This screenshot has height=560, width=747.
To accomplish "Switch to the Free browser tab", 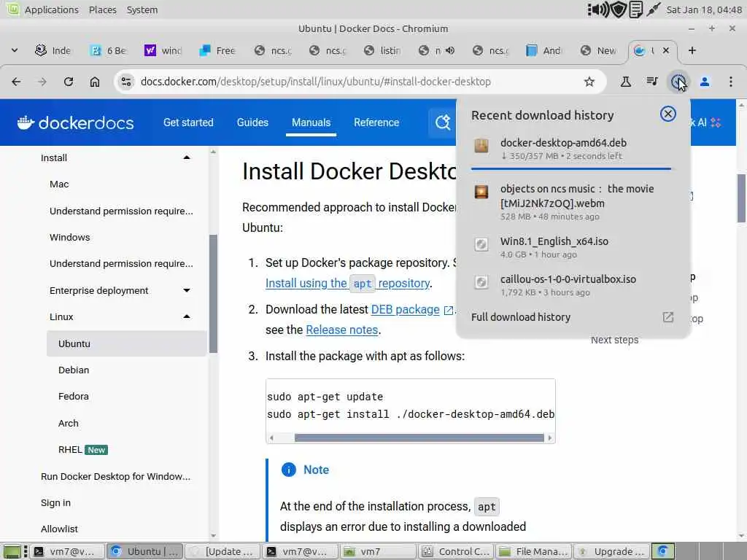I will tap(218, 50).
